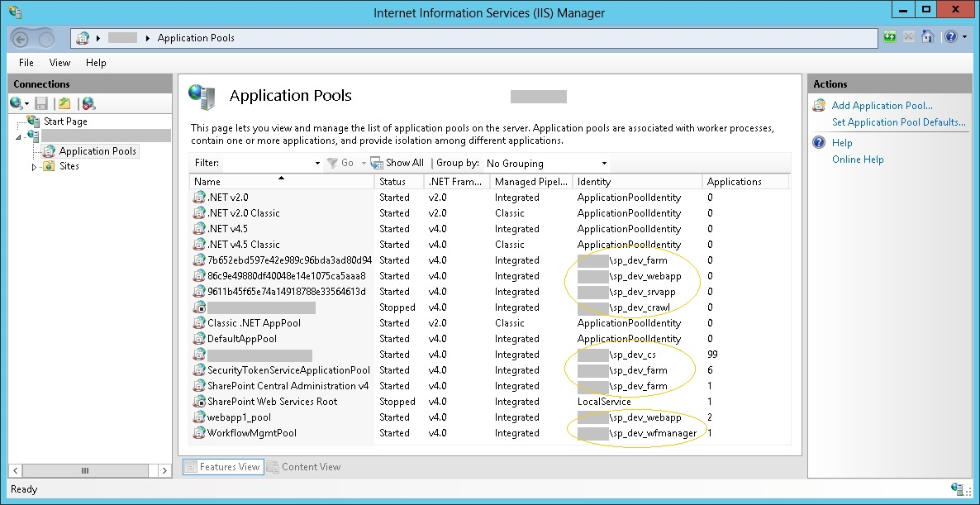980x505 pixels.
Task: Click the Go filter button
Action: pos(340,163)
